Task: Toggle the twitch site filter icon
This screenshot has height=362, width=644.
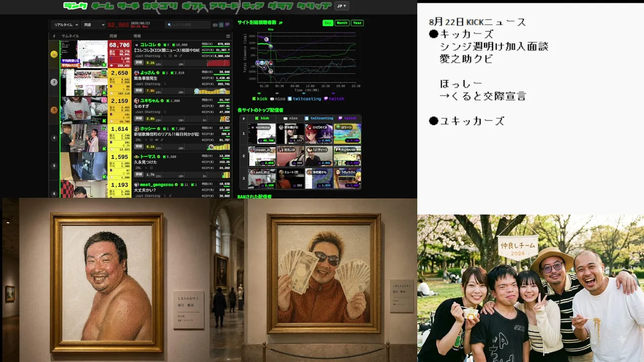Action: pyautogui.click(x=227, y=25)
